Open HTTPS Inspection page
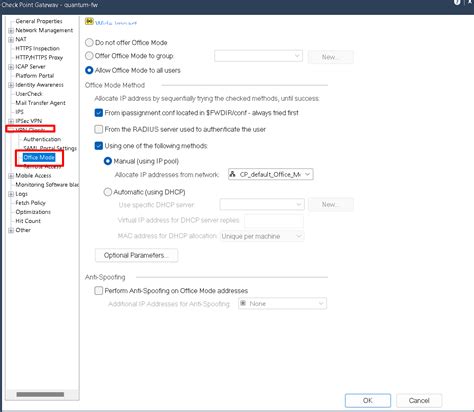Image resolution: width=474 pixels, height=412 pixels. (37, 48)
